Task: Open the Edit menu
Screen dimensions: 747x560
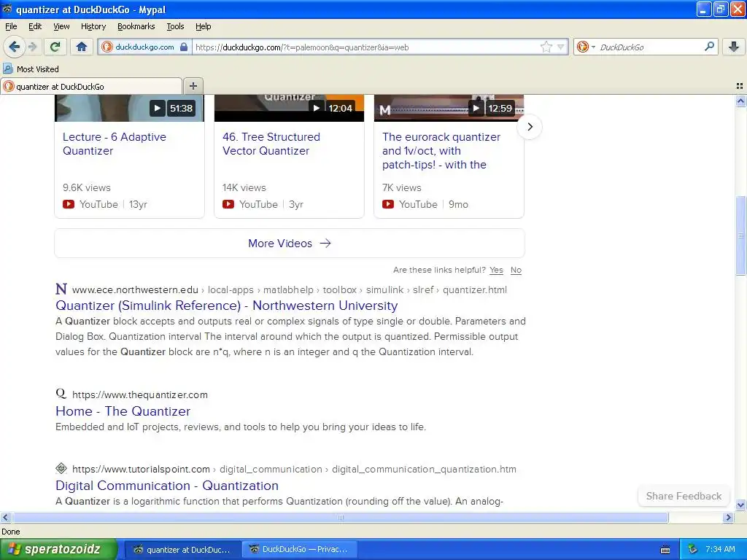Action: pos(35,26)
